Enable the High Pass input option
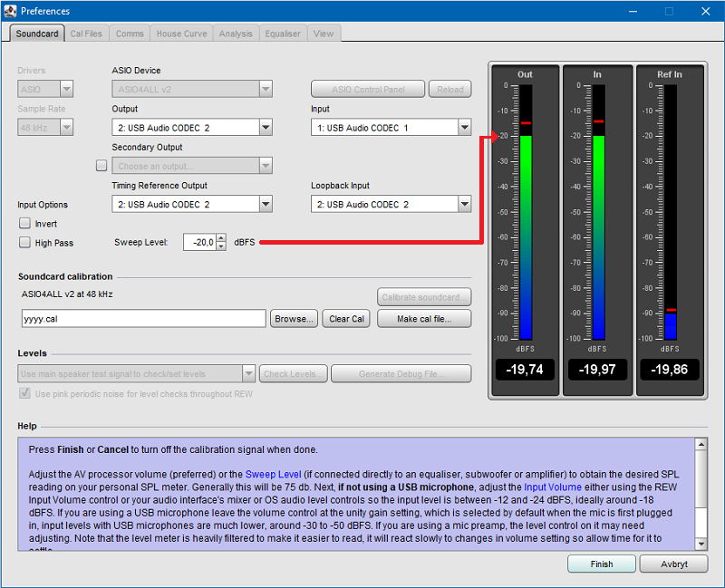 pyautogui.click(x=24, y=242)
